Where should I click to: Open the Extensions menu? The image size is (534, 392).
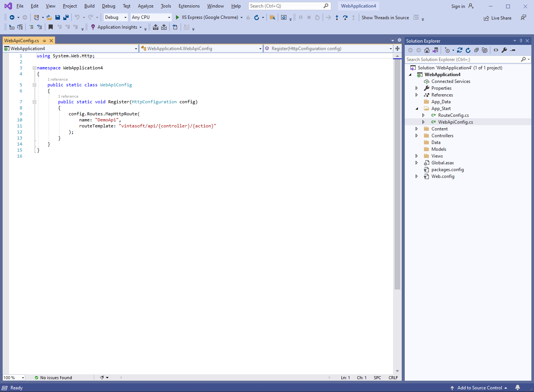[189, 6]
